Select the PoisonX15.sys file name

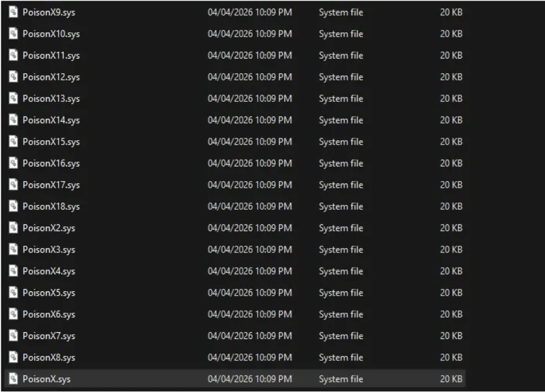tap(51, 142)
